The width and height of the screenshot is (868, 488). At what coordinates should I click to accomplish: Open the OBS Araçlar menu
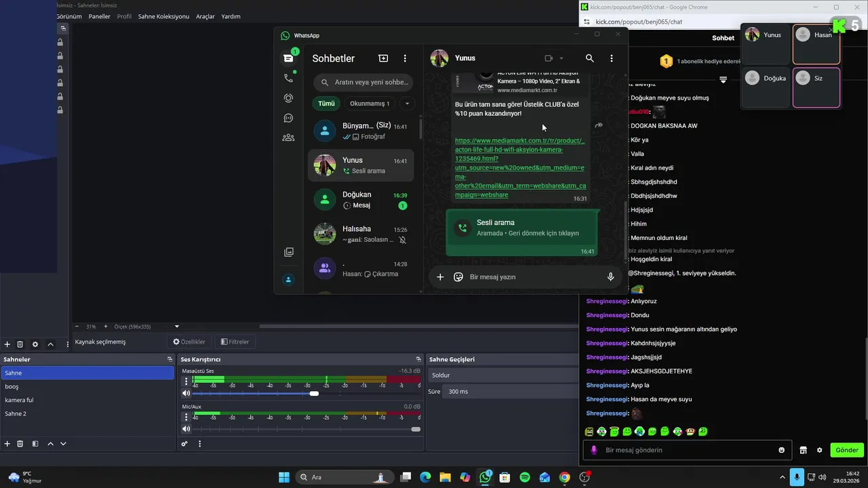205,16
